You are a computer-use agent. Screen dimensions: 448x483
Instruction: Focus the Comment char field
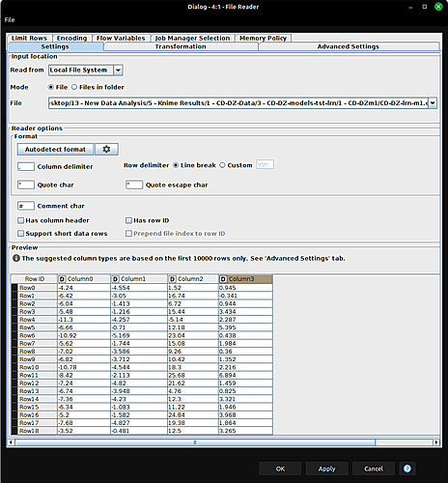tap(26, 206)
